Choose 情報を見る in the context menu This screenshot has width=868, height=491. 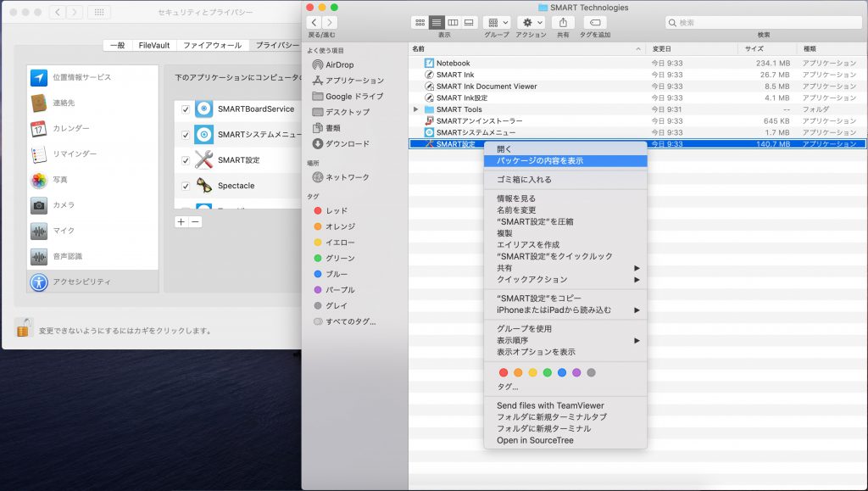tap(565, 198)
